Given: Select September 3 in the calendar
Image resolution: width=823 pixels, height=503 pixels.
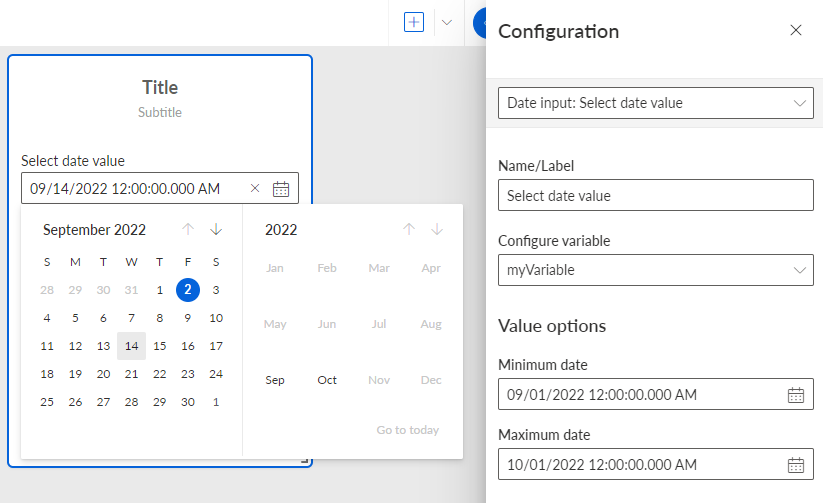Looking at the screenshot, I should 216,290.
